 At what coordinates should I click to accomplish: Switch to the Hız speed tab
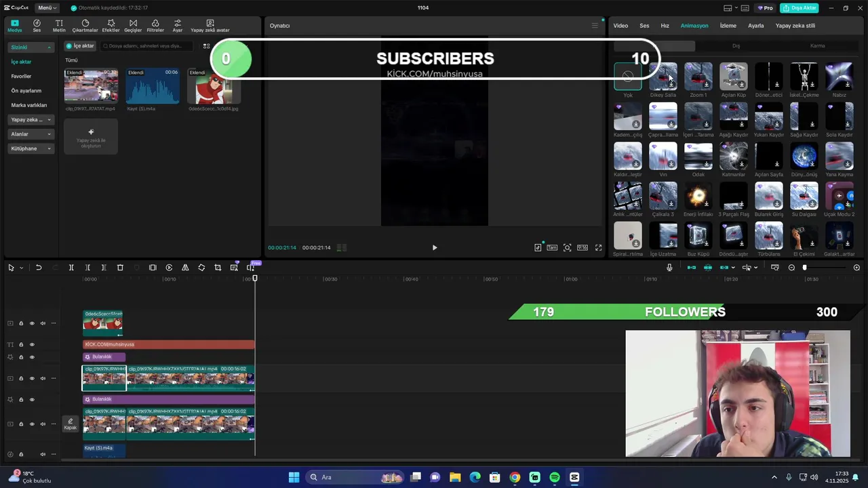(x=665, y=26)
